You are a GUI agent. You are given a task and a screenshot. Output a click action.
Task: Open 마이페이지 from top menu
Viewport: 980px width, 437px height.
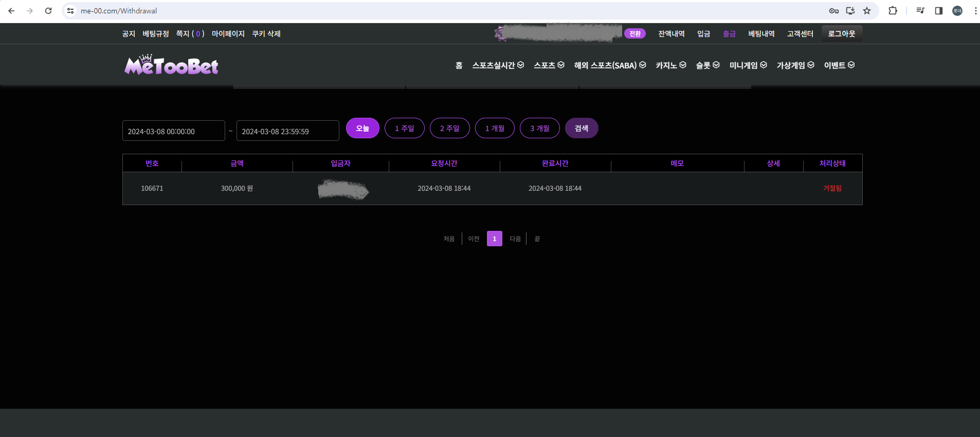click(x=228, y=34)
